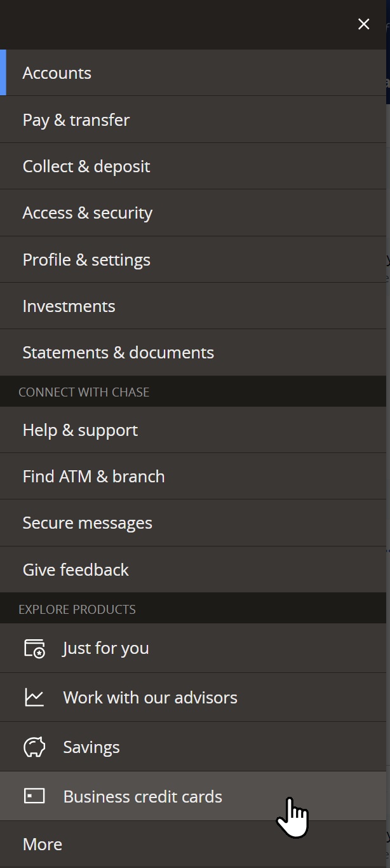Open Business credit cards
This screenshot has width=390, height=868.
pos(143,796)
